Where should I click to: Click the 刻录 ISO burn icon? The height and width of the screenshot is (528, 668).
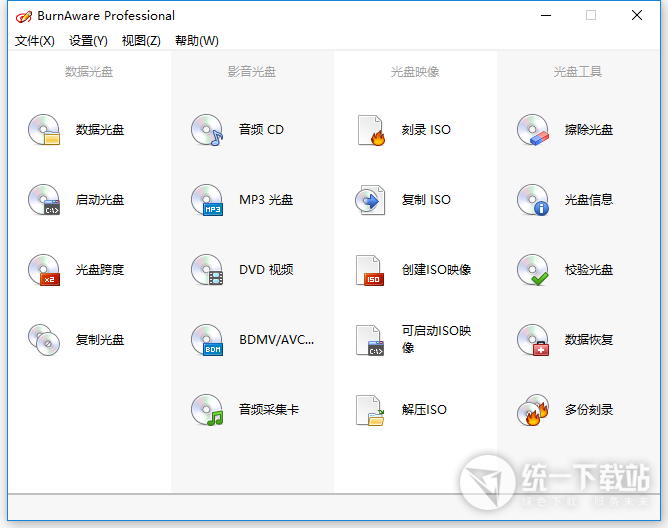[370, 130]
